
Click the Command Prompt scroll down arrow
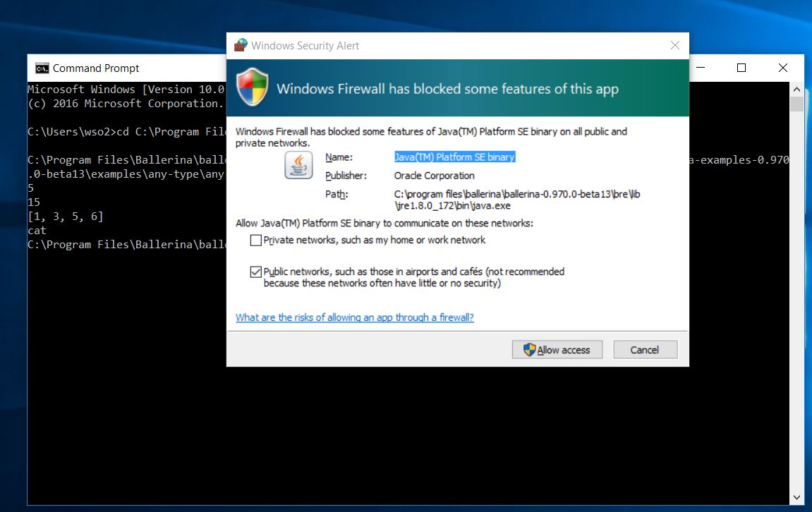(x=796, y=497)
